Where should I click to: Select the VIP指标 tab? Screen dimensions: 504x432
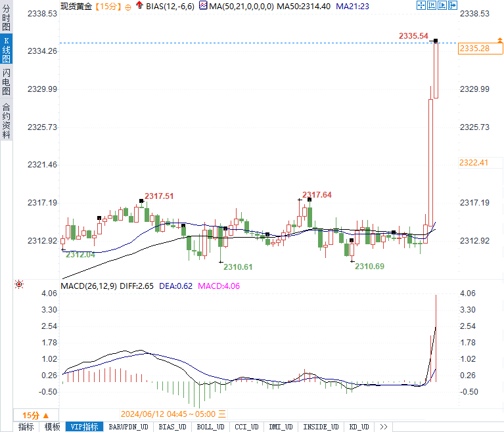point(85,427)
